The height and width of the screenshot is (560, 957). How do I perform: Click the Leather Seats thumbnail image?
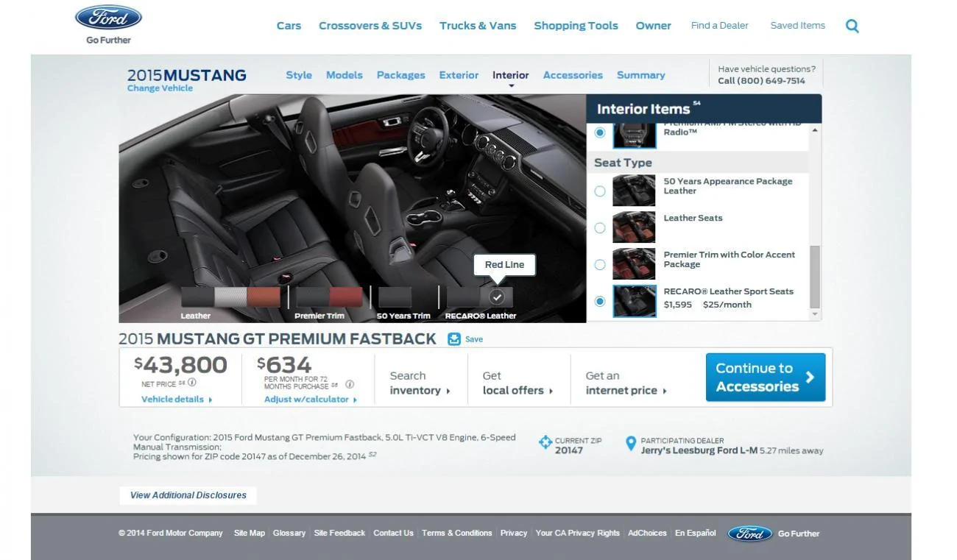(634, 227)
